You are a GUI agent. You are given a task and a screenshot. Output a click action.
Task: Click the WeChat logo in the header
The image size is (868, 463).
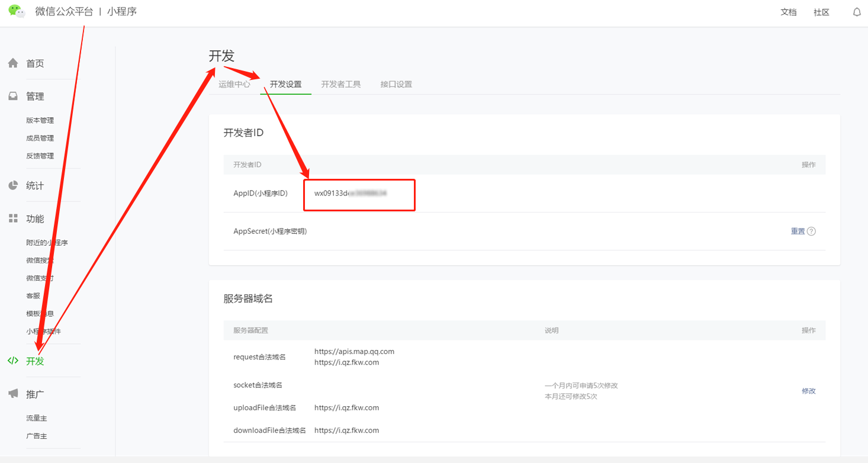click(x=17, y=11)
